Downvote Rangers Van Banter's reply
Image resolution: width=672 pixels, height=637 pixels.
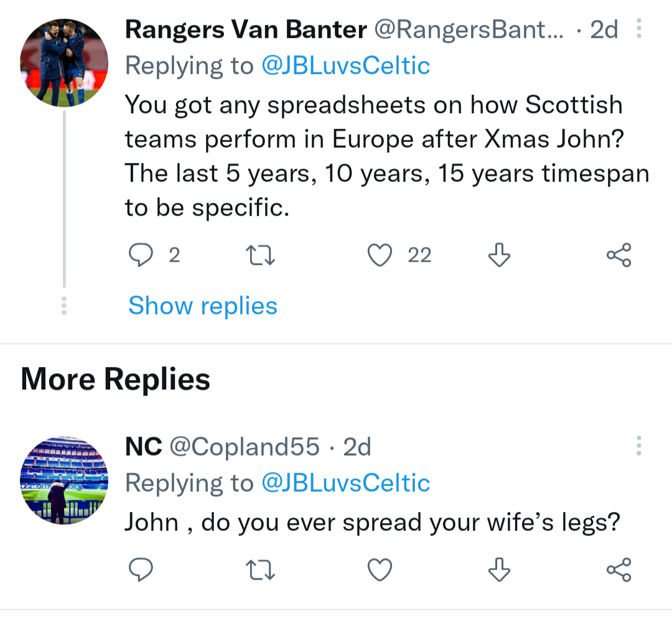pyautogui.click(x=499, y=255)
